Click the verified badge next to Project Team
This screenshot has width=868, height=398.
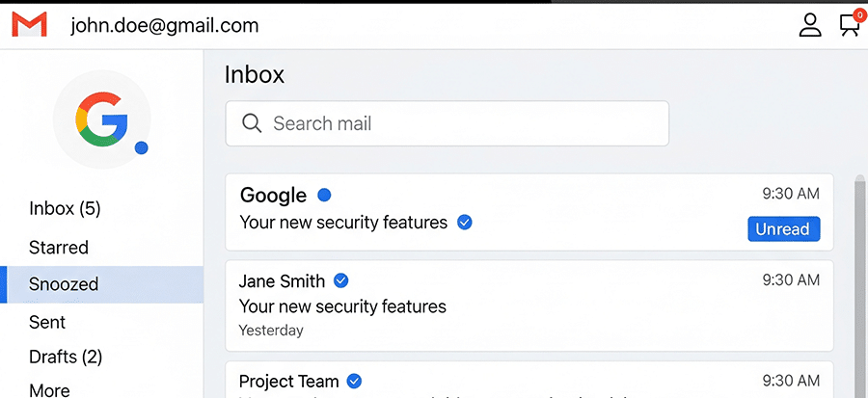point(354,381)
